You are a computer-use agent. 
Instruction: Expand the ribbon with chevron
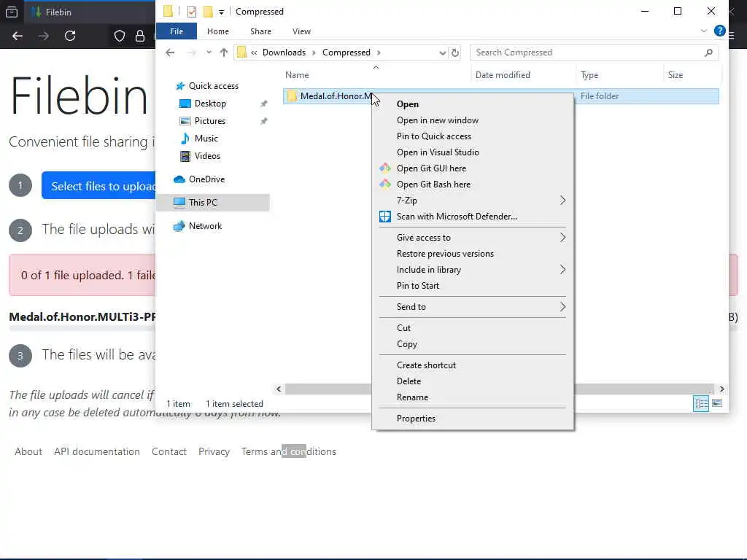pyautogui.click(x=704, y=31)
